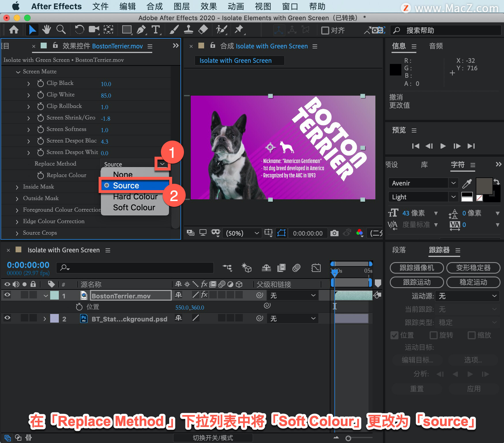Play the preview
This screenshot has width=504, height=443.
pos(443,146)
